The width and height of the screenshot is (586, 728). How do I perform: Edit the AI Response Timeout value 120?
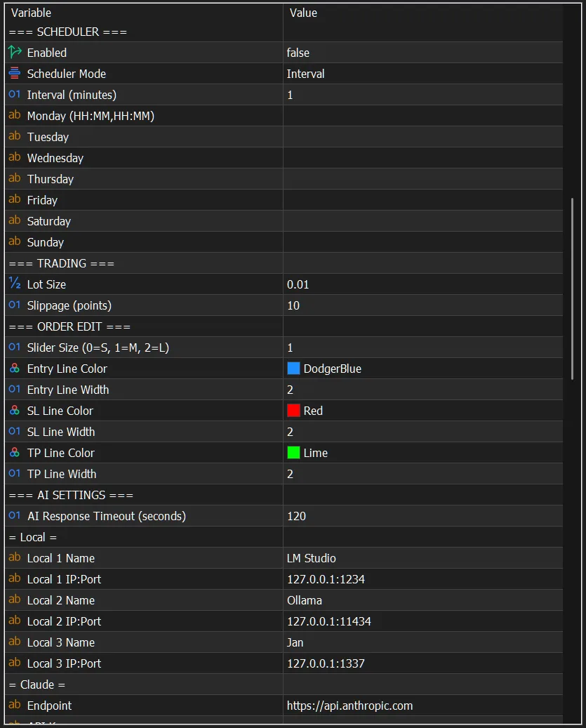422,516
